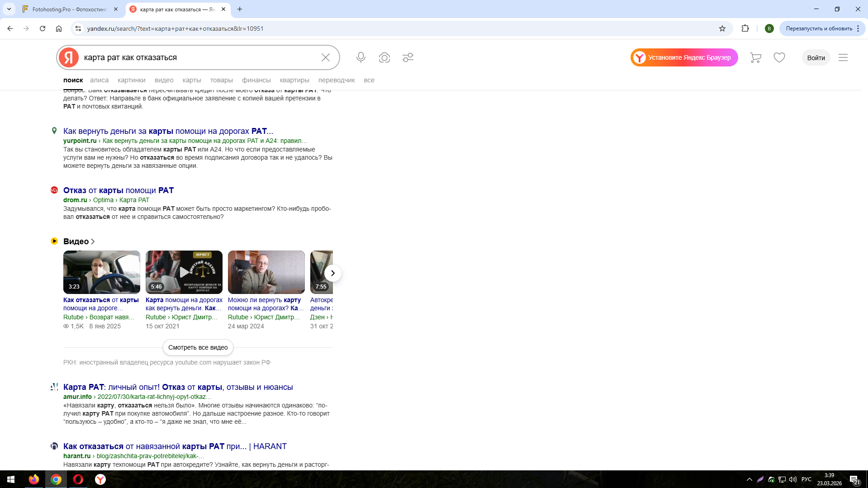View site information icon in address bar
Screen dimensions: 868x488
[78, 28]
